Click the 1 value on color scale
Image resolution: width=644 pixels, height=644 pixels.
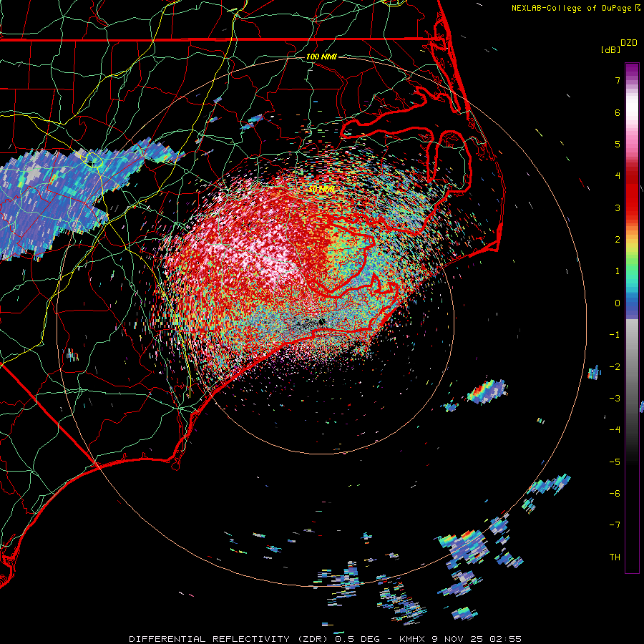[618, 271]
